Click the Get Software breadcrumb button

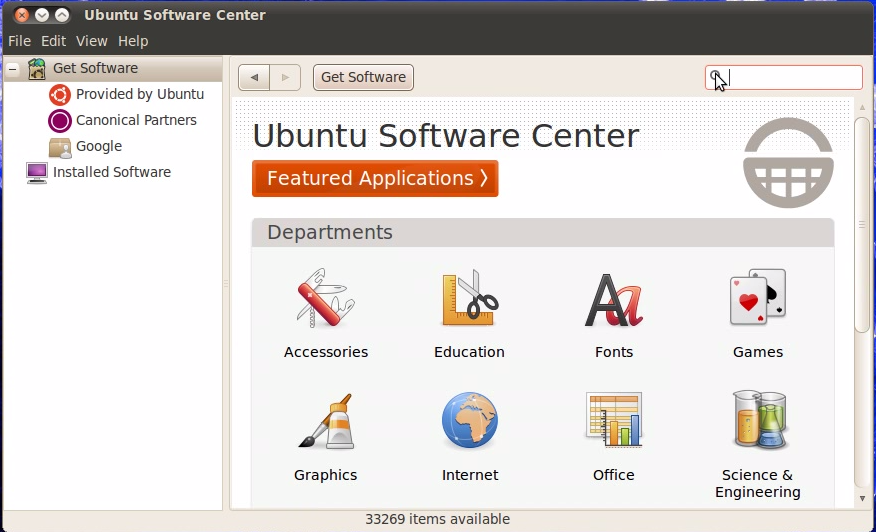pos(363,77)
